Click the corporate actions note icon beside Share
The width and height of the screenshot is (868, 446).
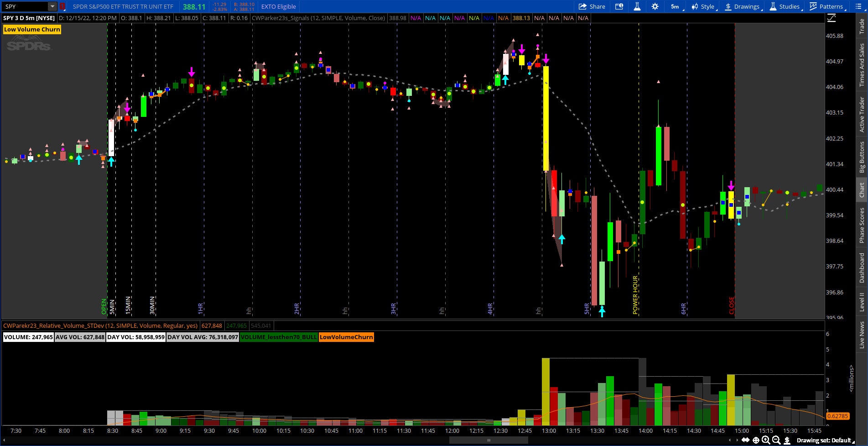click(619, 6)
